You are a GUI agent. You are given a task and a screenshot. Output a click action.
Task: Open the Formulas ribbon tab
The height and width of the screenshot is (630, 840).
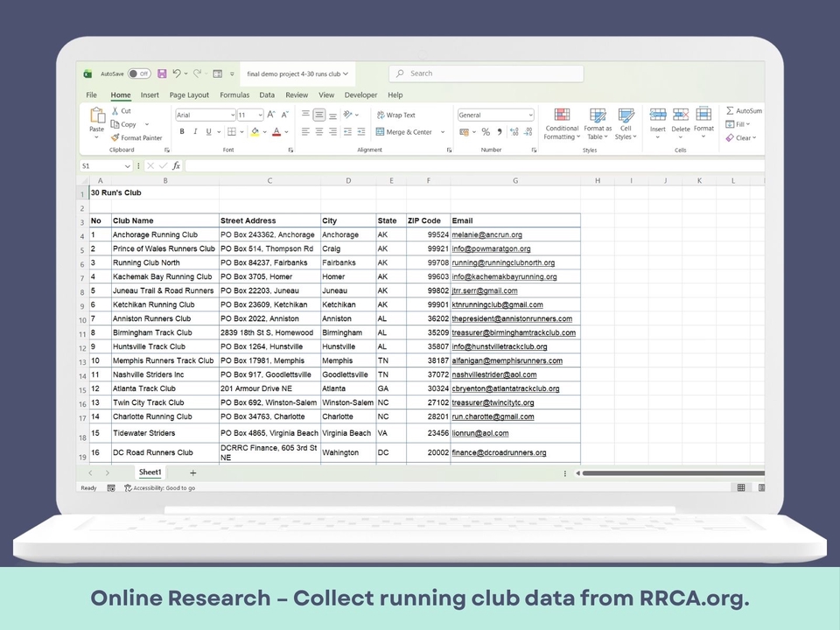pos(234,94)
